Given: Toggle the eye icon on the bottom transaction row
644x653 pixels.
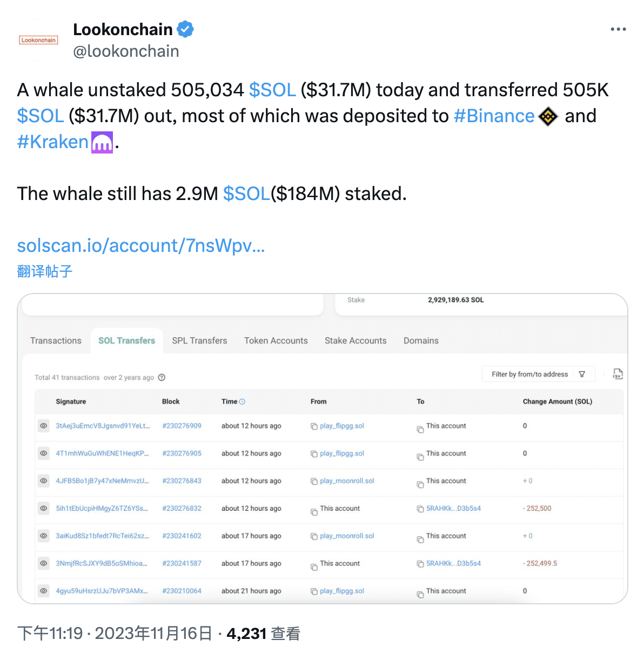Looking at the screenshot, I should click(x=43, y=591).
